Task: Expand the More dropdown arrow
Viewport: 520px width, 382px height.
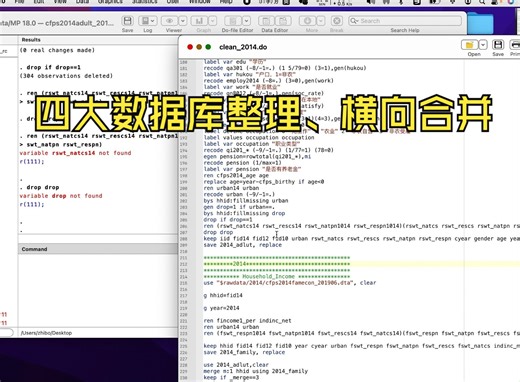Action: [321, 21]
